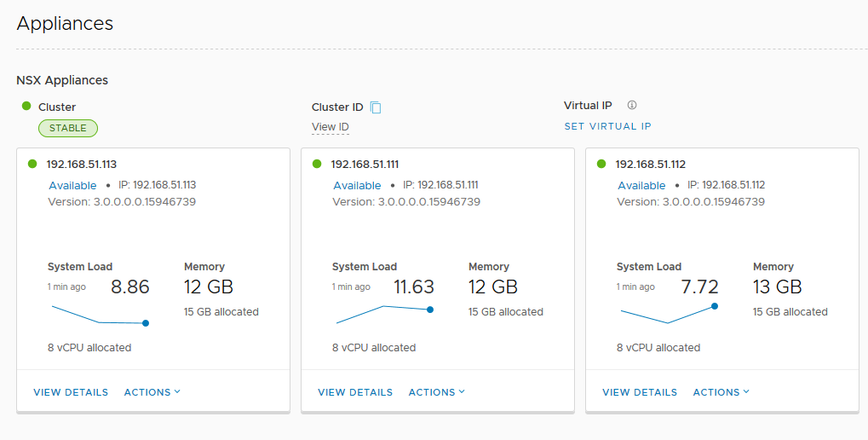The height and width of the screenshot is (440, 868).
Task: Open Available status link for 192.168.51.112
Action: 641,185
